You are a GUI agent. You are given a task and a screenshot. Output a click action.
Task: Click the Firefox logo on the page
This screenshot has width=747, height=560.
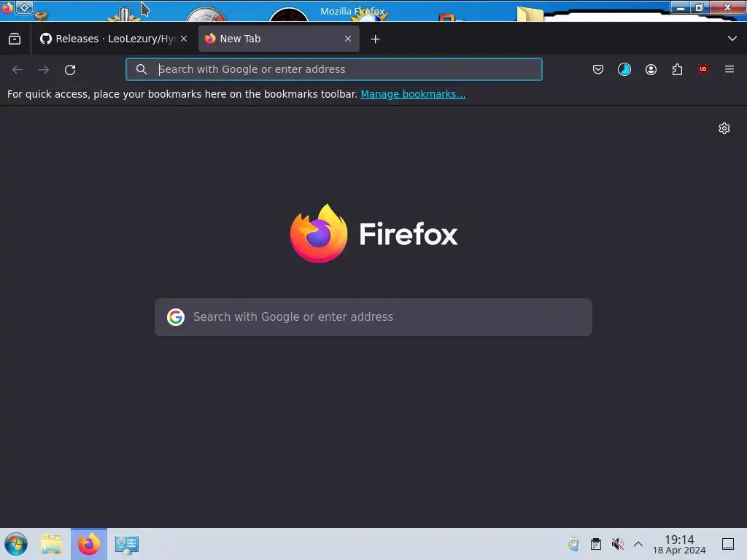tap(373, 233)
